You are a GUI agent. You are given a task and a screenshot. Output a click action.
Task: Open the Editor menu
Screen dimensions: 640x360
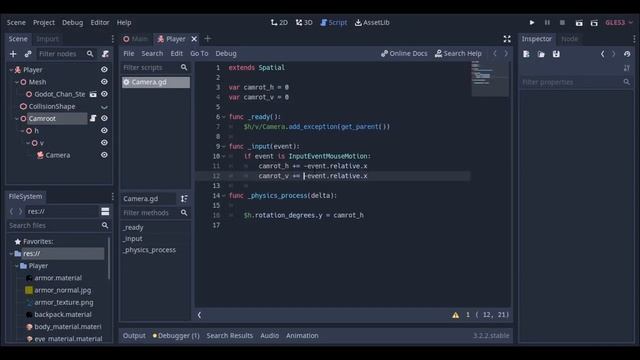click(100, 22)
